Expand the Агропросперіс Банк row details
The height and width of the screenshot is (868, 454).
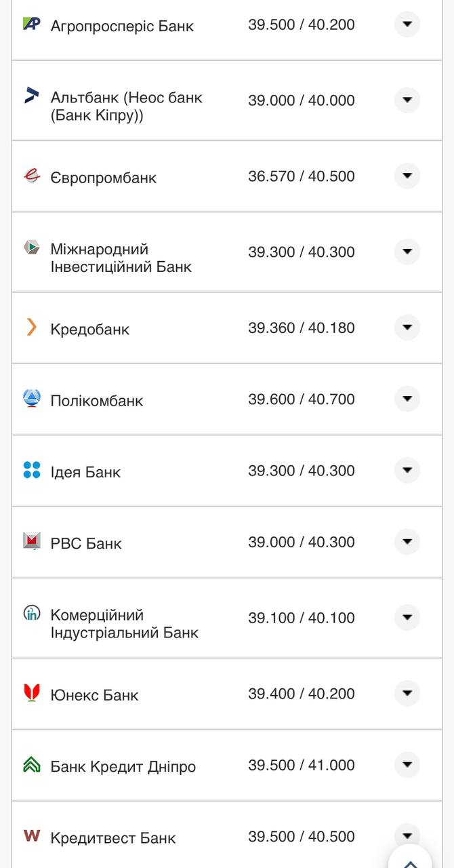point(407,24)
